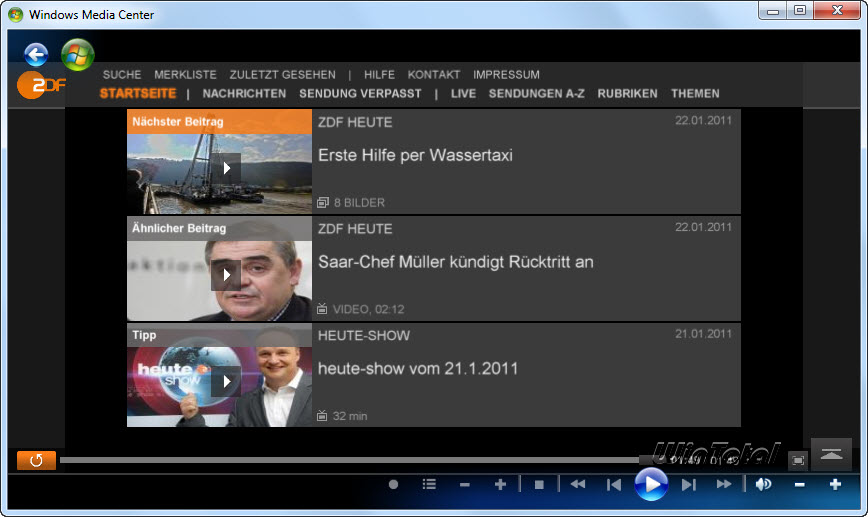Skip to previous track button
Viewport: 868px width, 517px height.
[614, 485]
